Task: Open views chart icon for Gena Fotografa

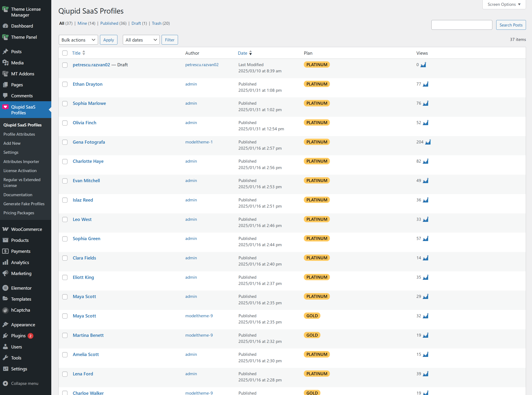Action: (428, 142)
